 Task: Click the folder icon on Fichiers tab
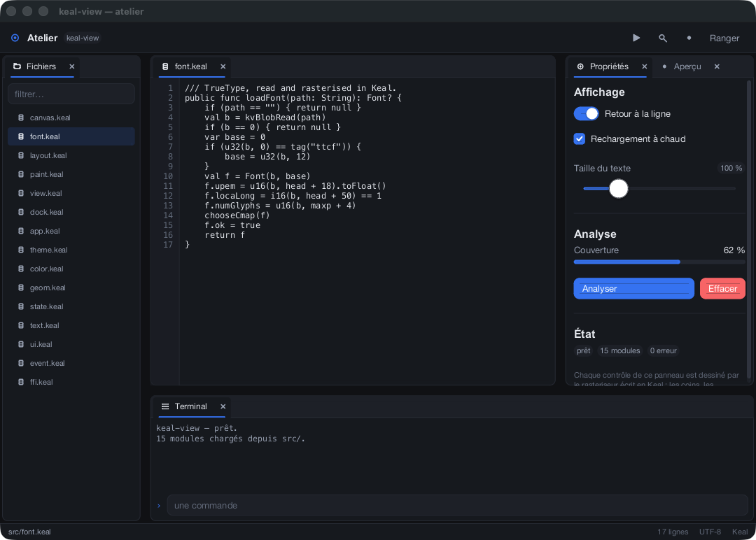[x=17, y=66]
